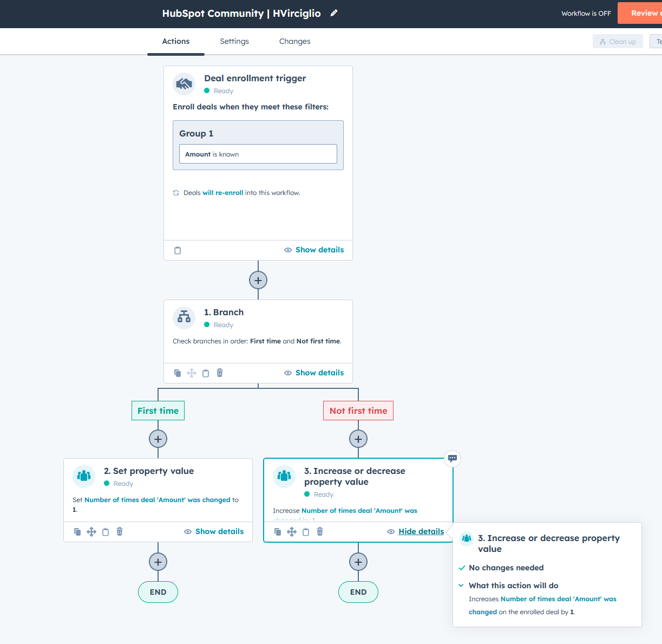Click the clipboard icon on the enrollment trigger card

(x=178, y=250)
